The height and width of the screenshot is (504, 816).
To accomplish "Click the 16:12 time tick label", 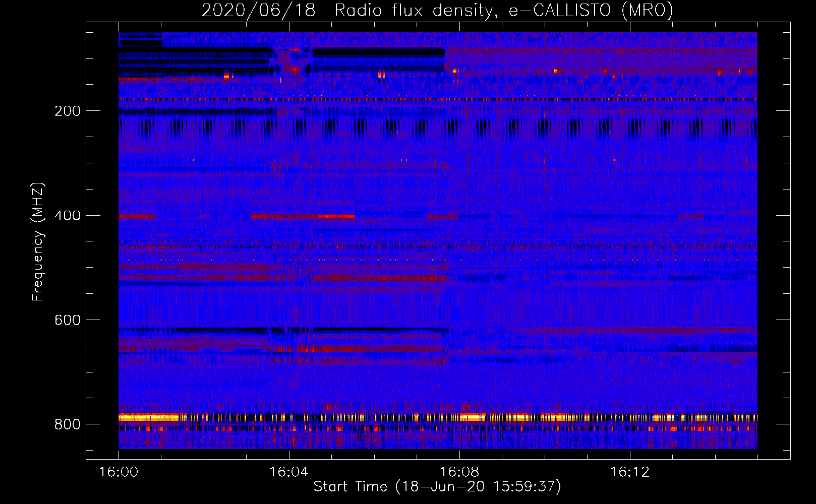I will [630, 472].
